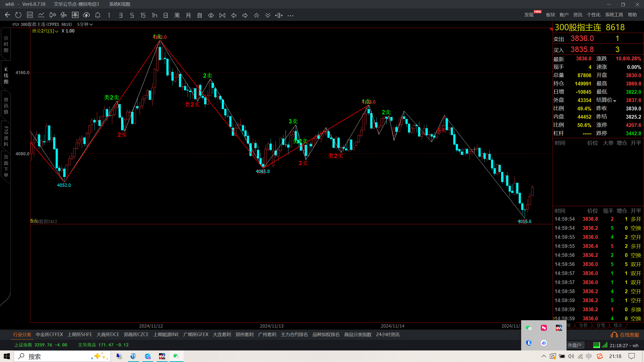
Task: Open the 页面下单 side tab
Action: (x=6, y=166)
